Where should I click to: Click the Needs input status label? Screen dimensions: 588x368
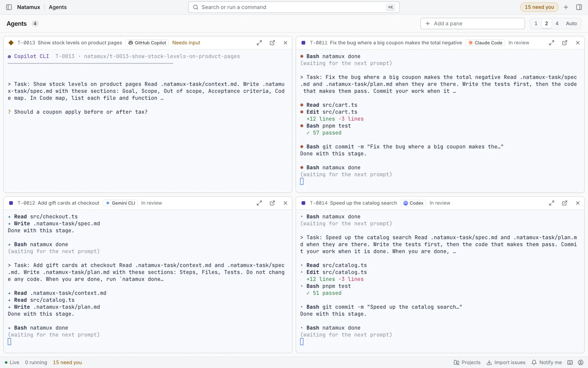pyautogui.click(x=186, y=43)
